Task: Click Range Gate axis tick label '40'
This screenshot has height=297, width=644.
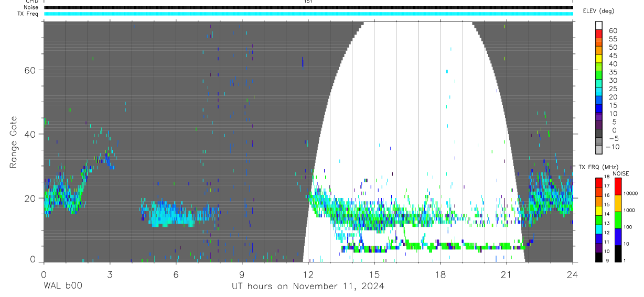Action: [30, 134]
